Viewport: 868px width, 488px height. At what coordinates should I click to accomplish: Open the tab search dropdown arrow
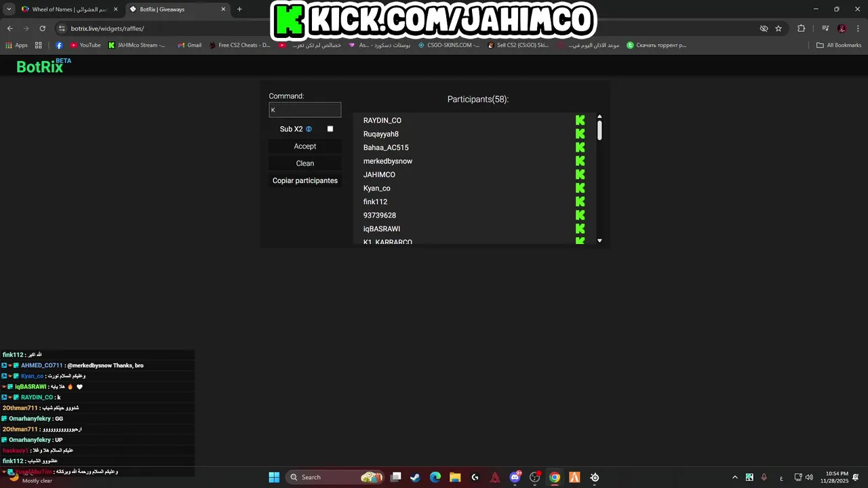(x=9, y=9)
